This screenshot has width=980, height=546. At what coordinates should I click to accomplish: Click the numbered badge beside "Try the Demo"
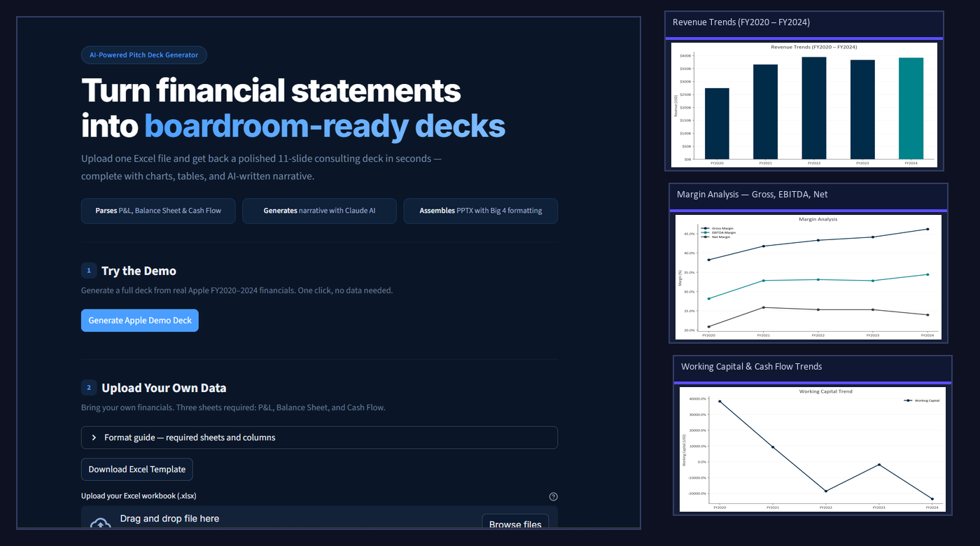(88, 270)
